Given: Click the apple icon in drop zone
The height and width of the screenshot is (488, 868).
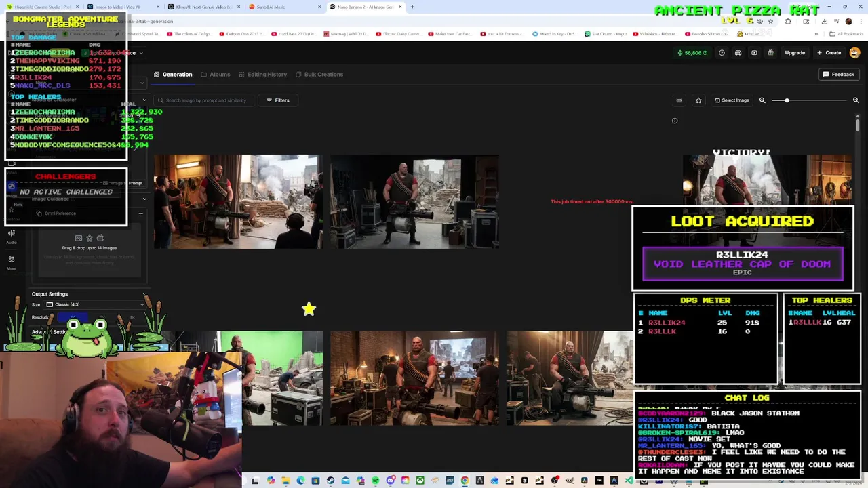Looking at the screenshot, I should [x=100, y=238].
